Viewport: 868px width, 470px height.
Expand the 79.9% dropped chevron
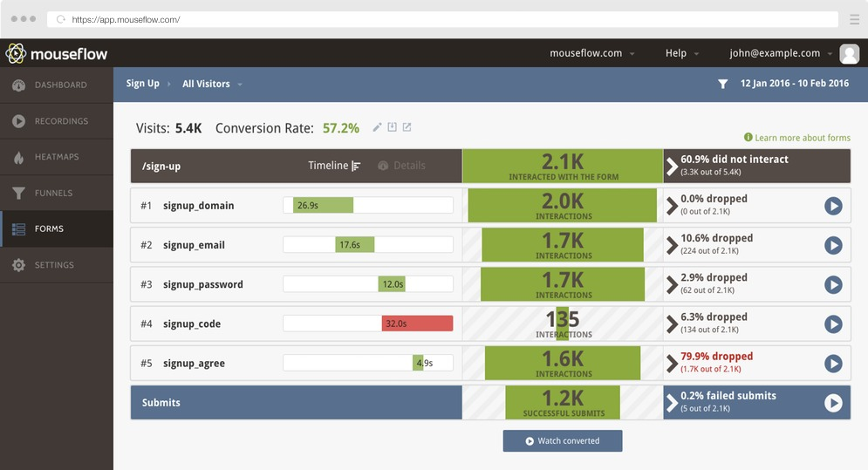click(x=672, y=363)
